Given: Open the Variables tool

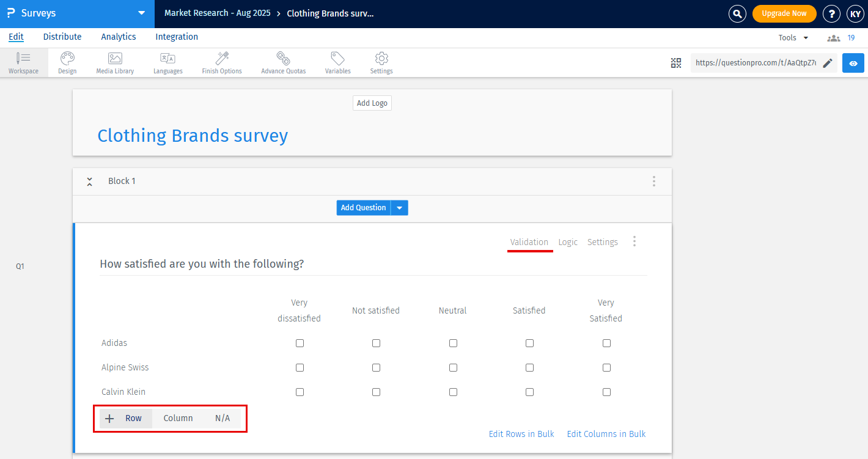Looking at the screenshot, I should click(x=337, y=62).
